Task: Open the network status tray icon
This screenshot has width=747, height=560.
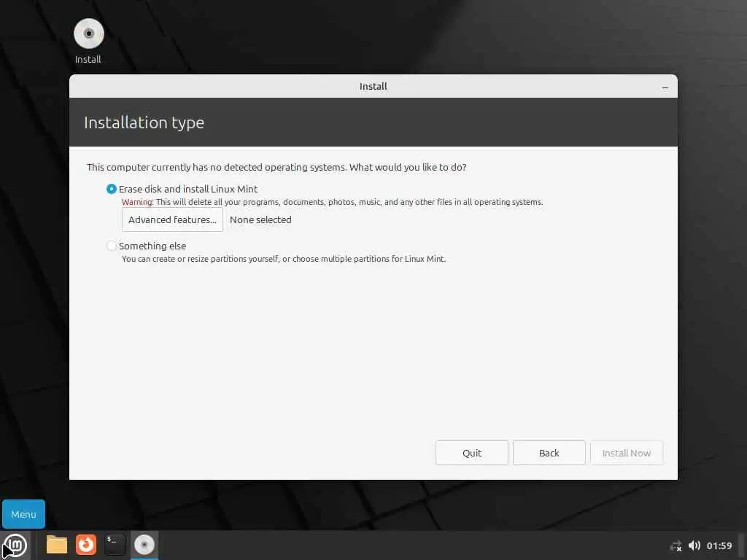Action: [676, 545]
